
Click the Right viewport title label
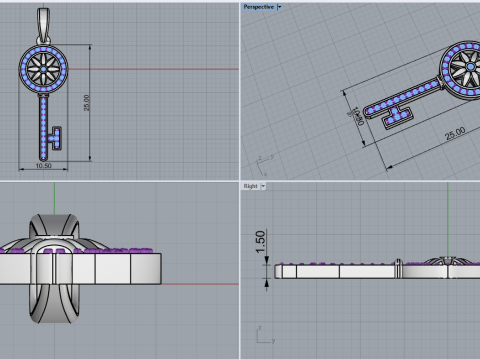click(x=250, y=186)
